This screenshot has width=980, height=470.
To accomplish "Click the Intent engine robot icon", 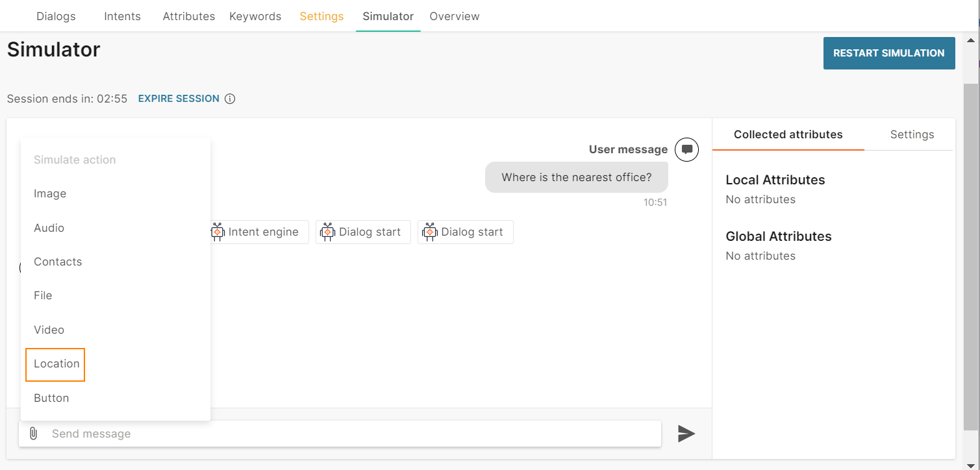I will click(218, 232).
